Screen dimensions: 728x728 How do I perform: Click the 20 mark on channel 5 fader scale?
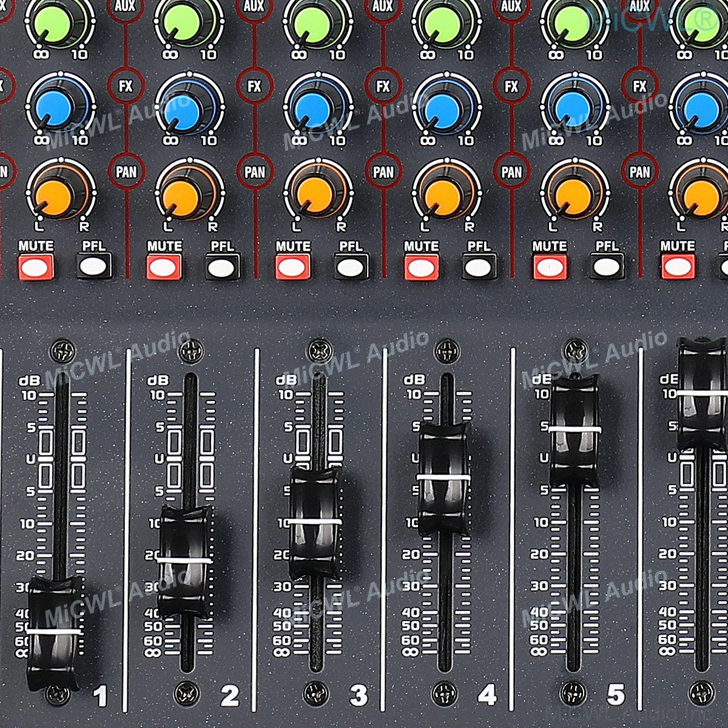coord(539,554)
